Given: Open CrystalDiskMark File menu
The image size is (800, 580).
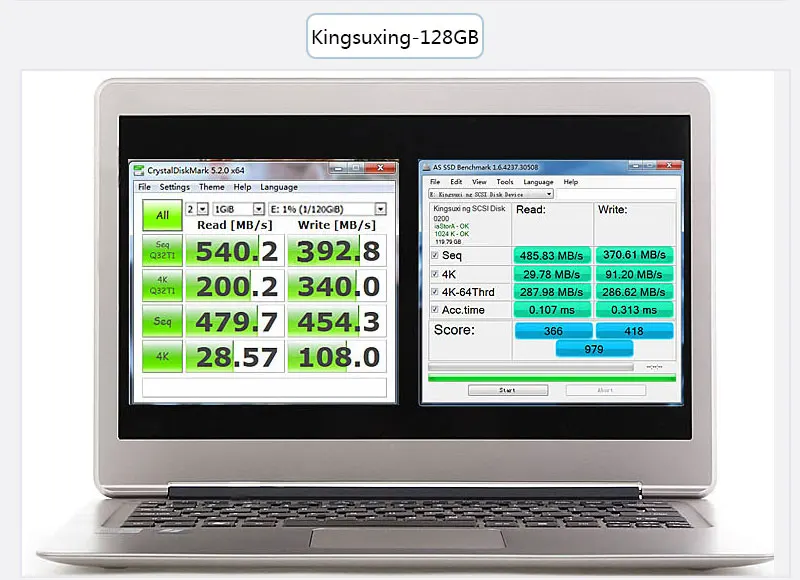Looking at the screenshot, I should click(144, 187).
